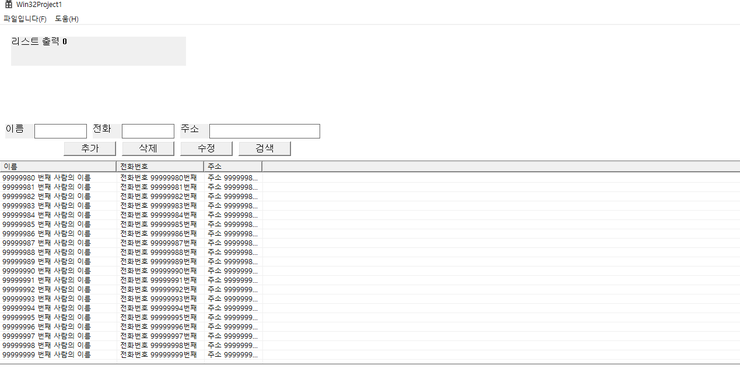The image size is (740, 380).
Task: Click cell 전화번호 99999989번째
Action: coord(160,262)
